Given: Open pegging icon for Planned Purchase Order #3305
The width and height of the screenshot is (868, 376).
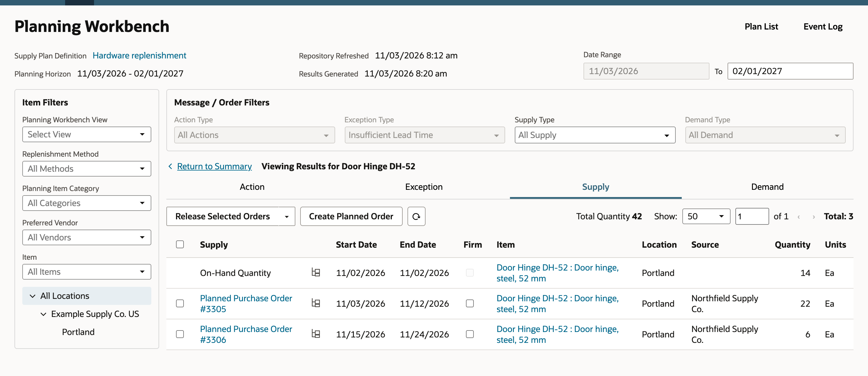Looking at the screenshot, I should (316, 303).
